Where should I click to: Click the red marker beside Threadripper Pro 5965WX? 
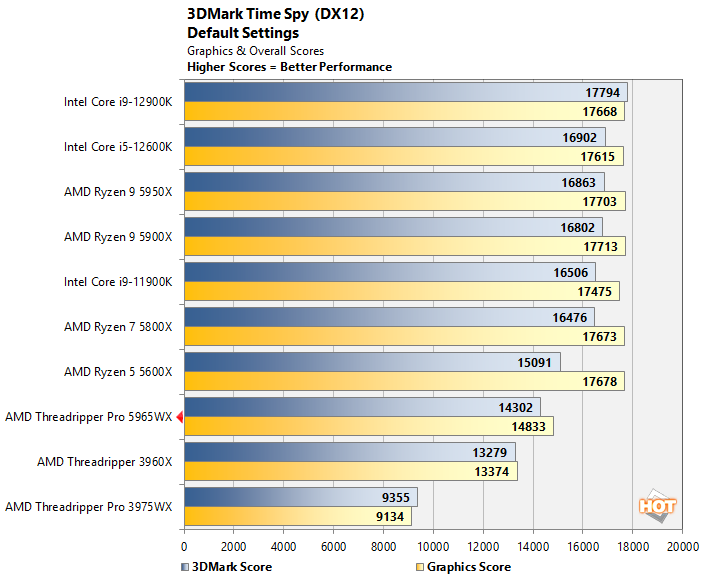(x=180, y=417)
